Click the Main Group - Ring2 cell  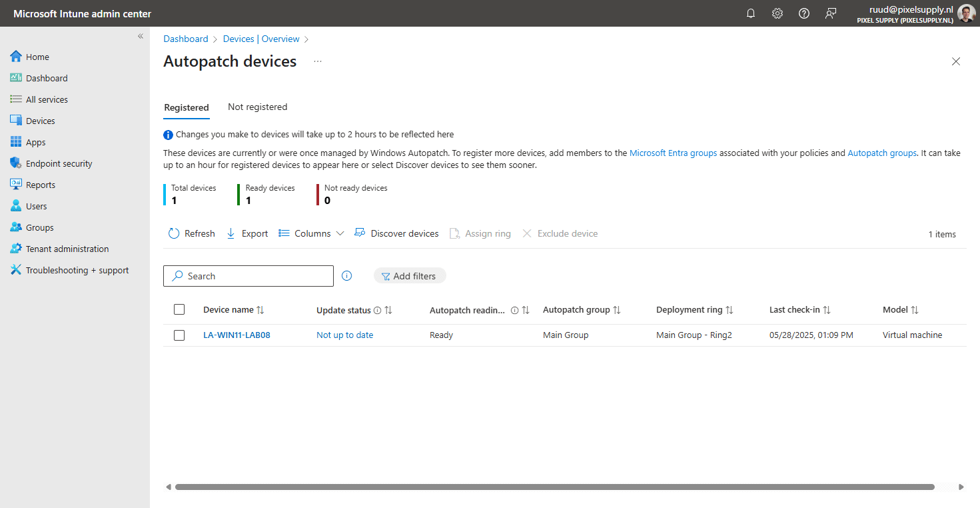[x=694, y=335]
